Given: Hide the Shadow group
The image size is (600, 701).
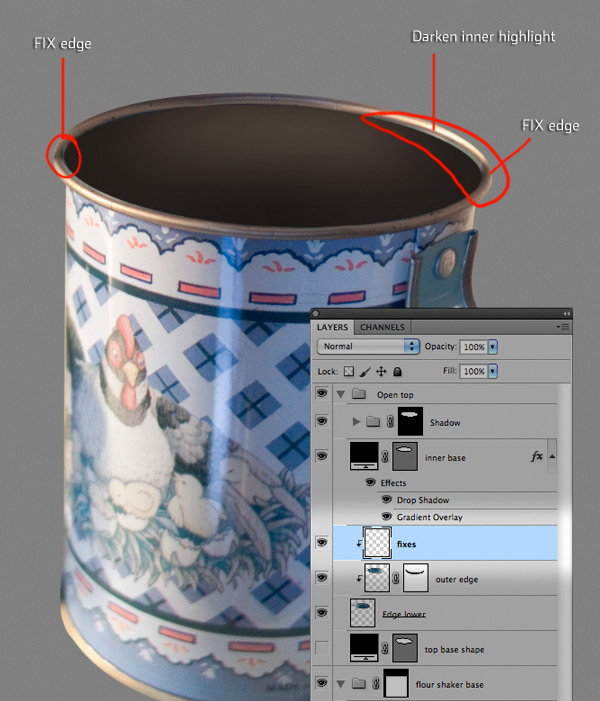Looking at the screenshot, I should (x=321, y=421).
